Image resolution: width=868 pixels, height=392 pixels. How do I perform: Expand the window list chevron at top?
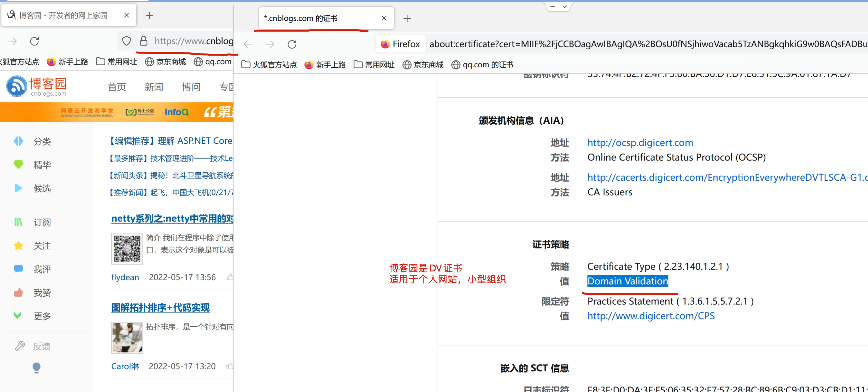pyautogui.click(x=565, y=6)
